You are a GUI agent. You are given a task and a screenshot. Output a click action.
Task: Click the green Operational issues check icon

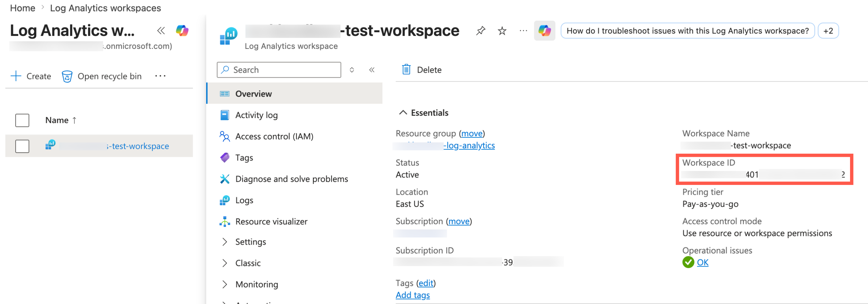tap(688, 262)
